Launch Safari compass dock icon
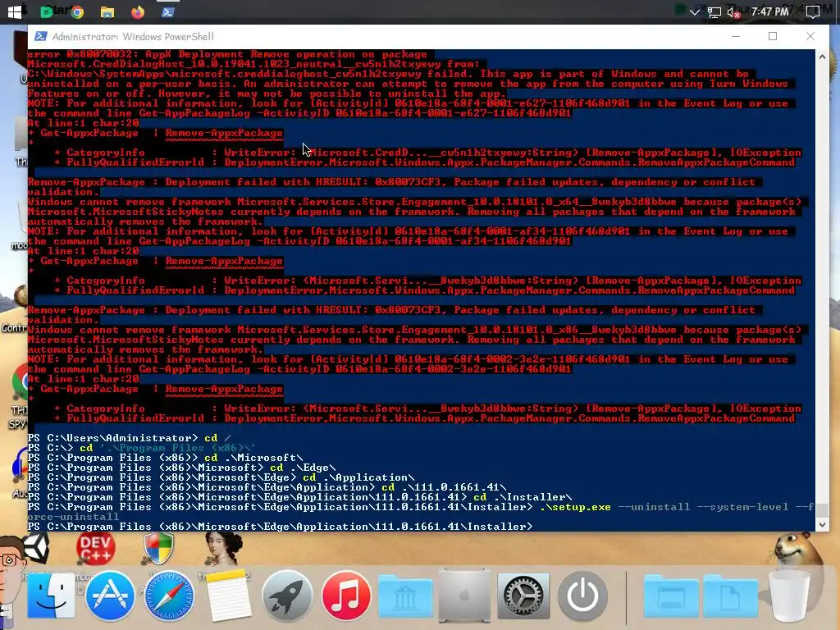840x630 pixels. click(x=169, y=596)
